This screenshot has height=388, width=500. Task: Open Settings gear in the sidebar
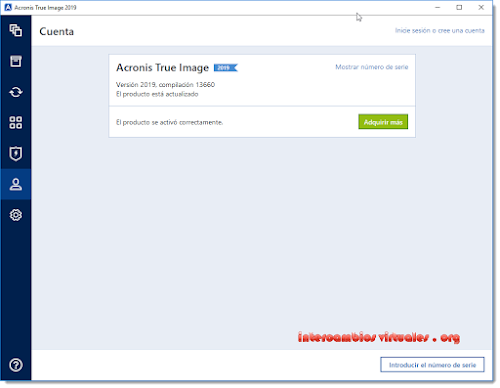click(x=16, y=215)
